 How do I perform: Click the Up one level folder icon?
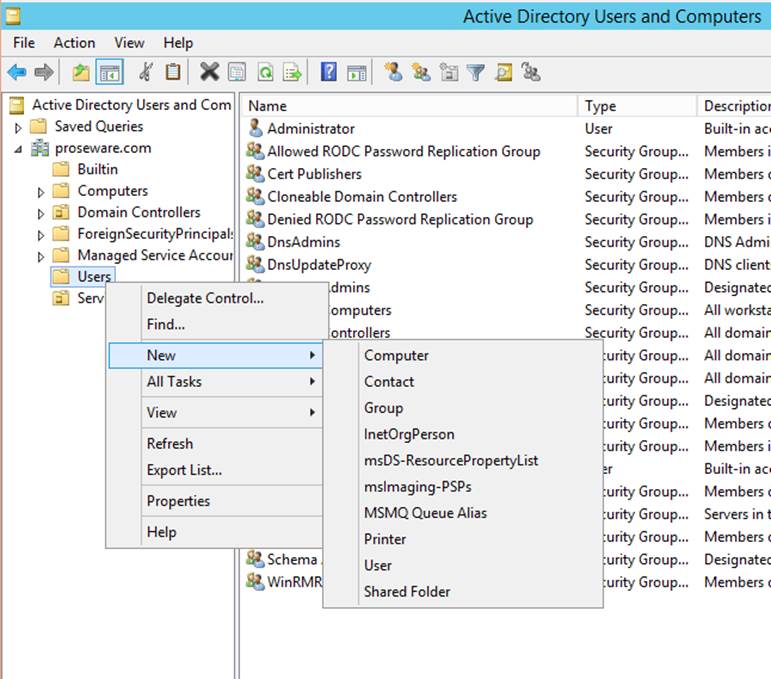(81, 72)
